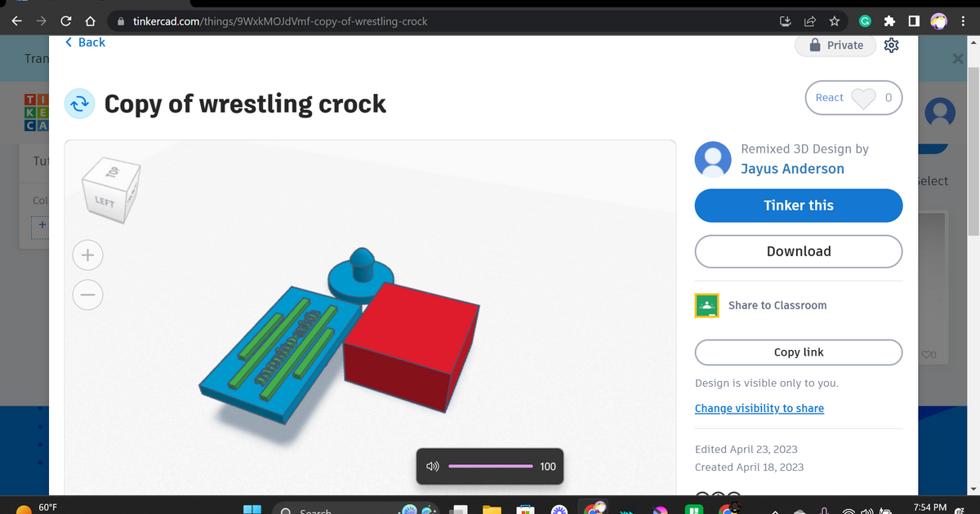980x514 pixels.
Task: Bookmark this page with the star icon
Action: click(x=834, y=21)
